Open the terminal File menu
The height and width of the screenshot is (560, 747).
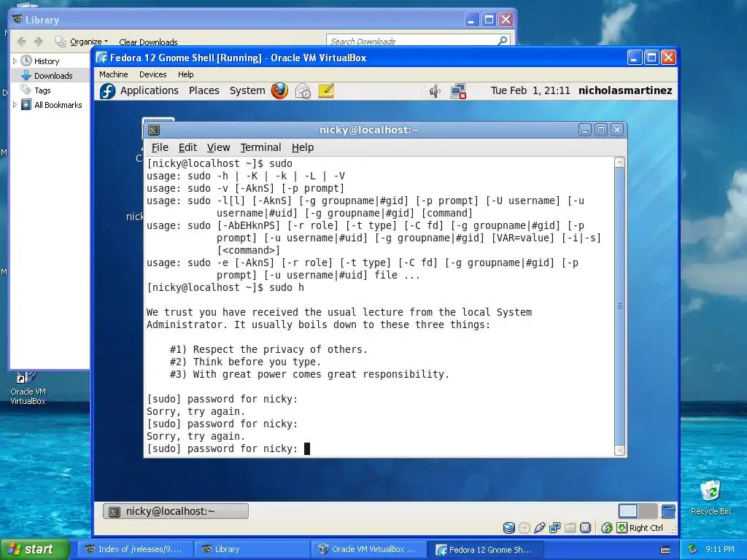160,147
